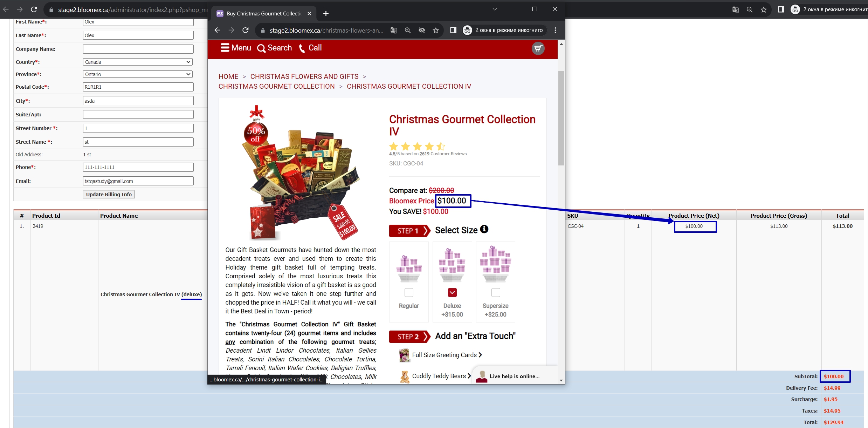Click the gift basket product image
Image resolution: width=868 pixels, height=428 pixels.
pyautogui.click(x=301, y=173)
